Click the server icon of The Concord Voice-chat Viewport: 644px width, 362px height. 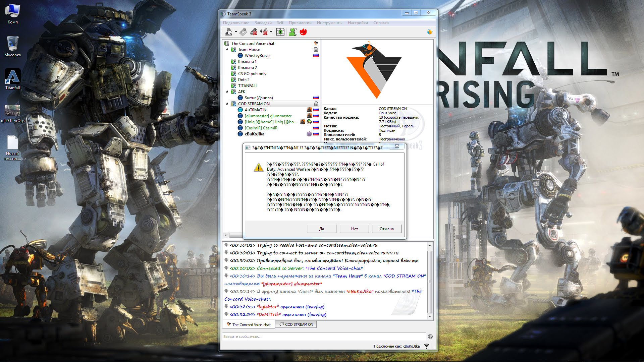[227, 44]
